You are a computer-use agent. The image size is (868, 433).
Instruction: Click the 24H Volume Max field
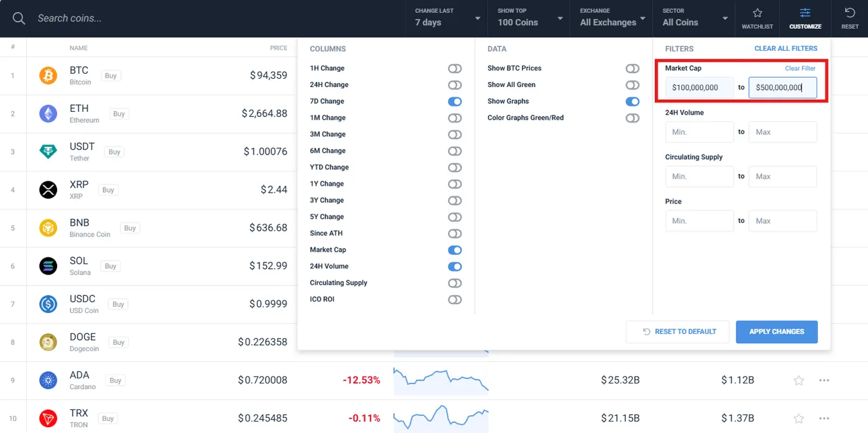click(x=783, y=132)
